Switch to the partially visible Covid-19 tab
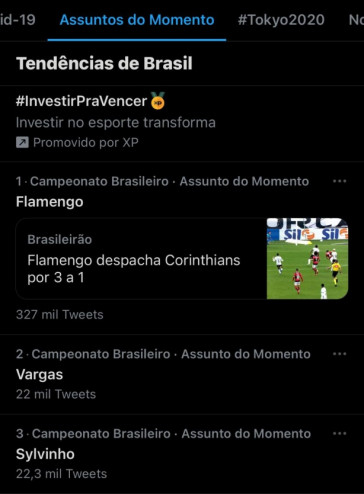The height and width of the screenshot is (494, 364). [18, 20]
